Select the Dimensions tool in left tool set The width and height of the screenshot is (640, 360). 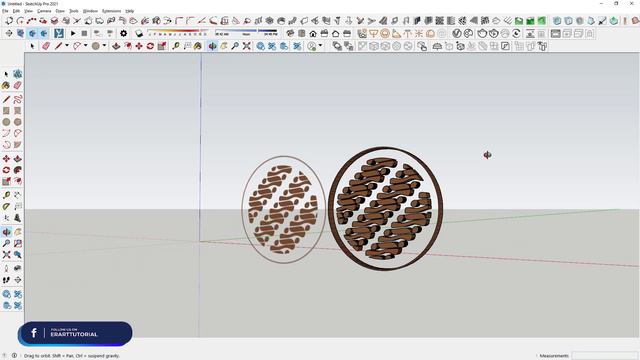click(18, 195)
